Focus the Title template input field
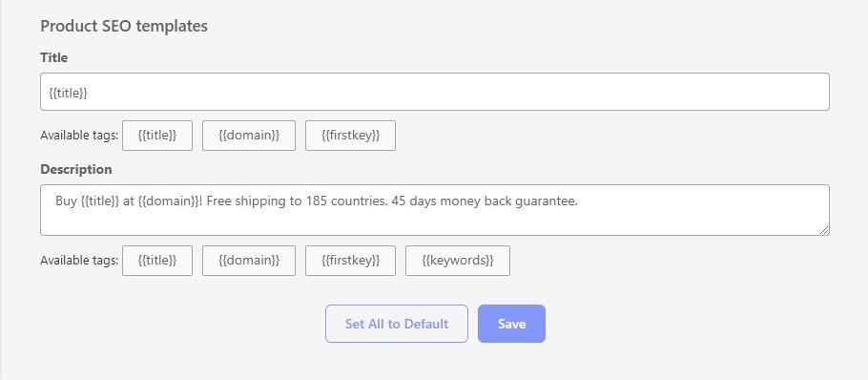 point(435,92)
